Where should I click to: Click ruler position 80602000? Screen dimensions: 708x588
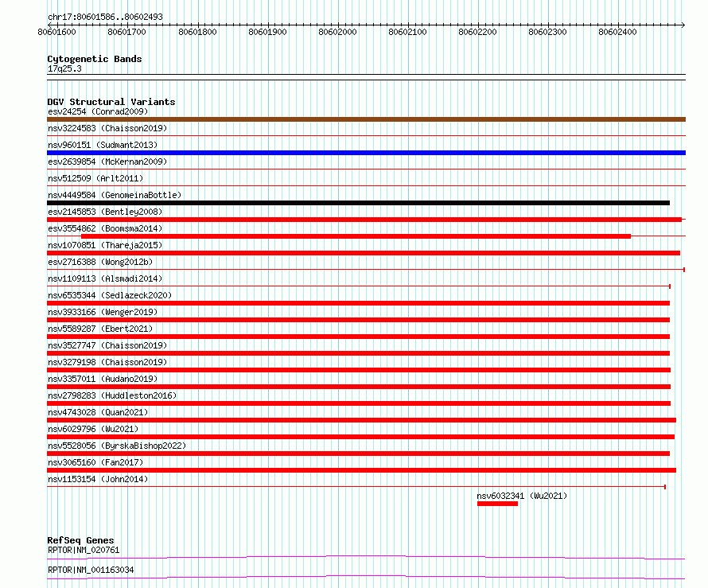coord(337,32)
